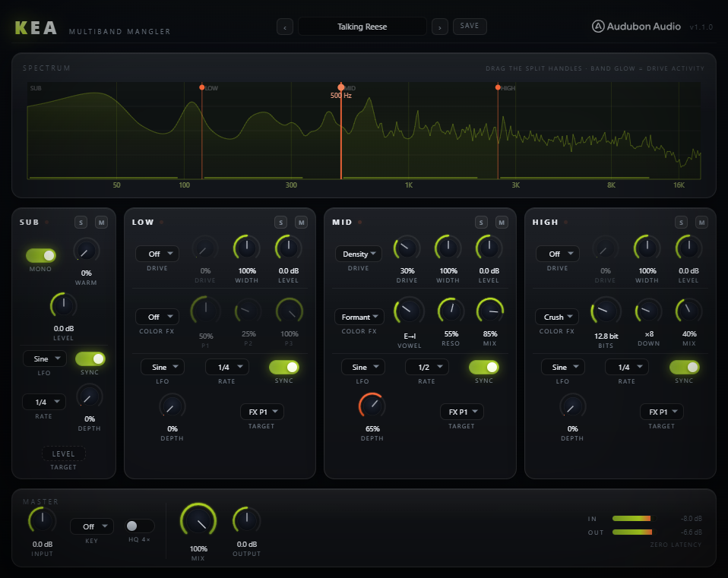Mute the LOW band
The height and width of the screenshot is (578, 728).
302,223
